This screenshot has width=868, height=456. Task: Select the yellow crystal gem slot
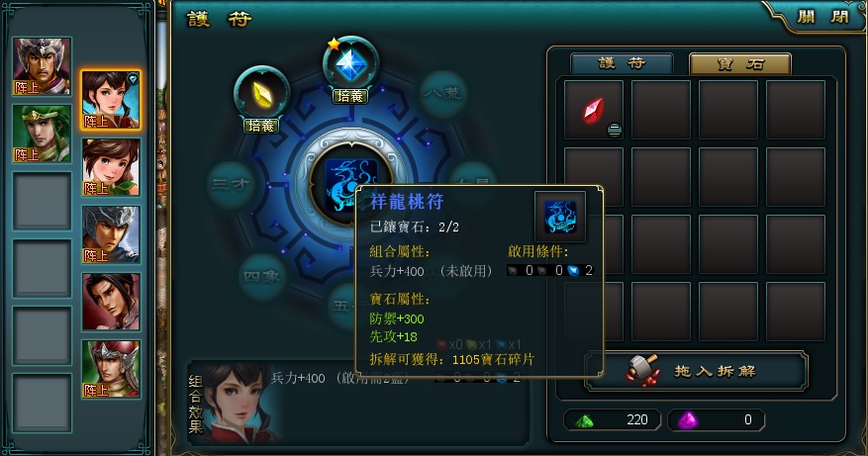[261, 94]
